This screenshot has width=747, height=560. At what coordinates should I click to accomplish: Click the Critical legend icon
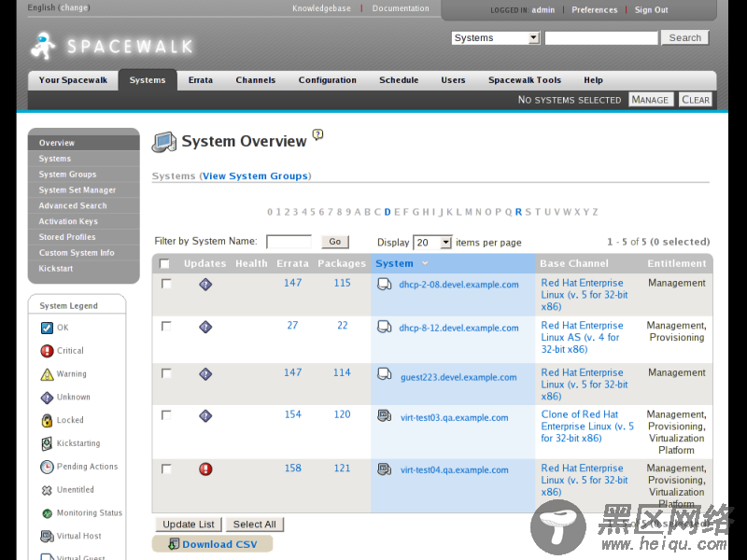(47, 351)
